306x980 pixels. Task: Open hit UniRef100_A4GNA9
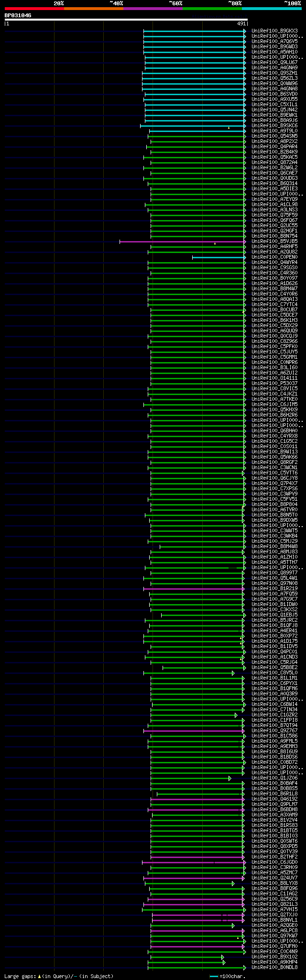click(274, 68)
